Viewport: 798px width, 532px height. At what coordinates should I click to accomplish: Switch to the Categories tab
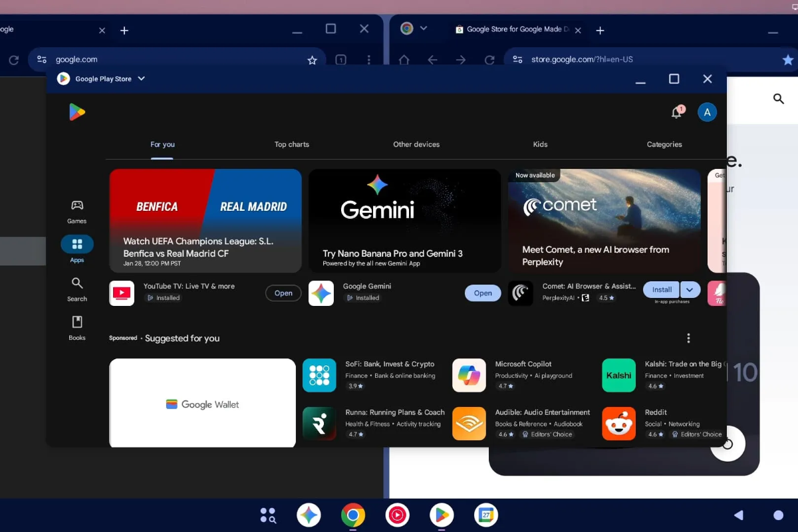click(x=664, y=144)
